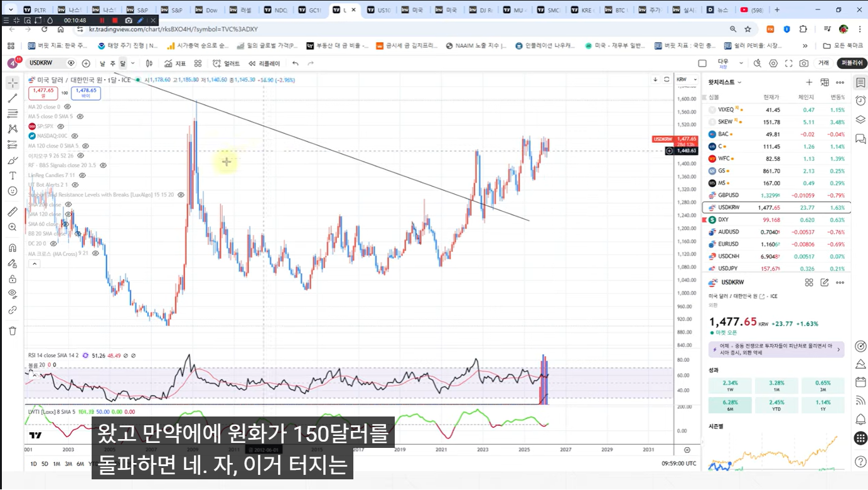Open the watchlist advanced view icon
The height and width of the screenshot is (490, 868).
[825, 82]
